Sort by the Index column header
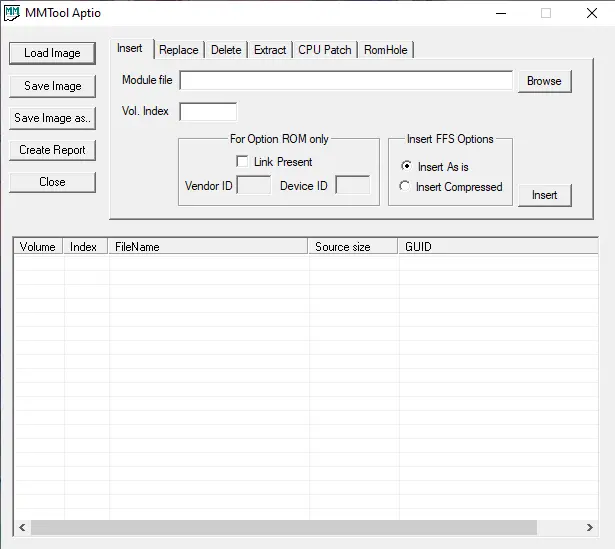615x549 pixels. [x=86, y=247]
